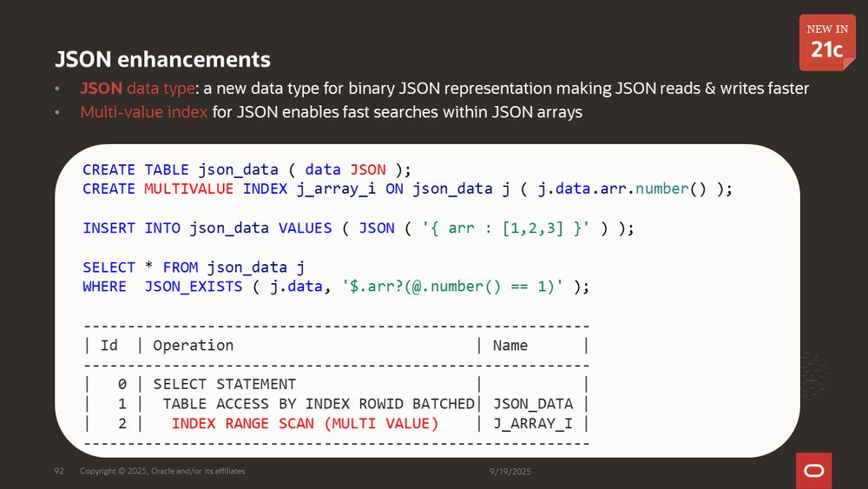Click the '{ arr : [1,2,3] }' string literal
The image size is (868, 489).
(x=506, y=228)
